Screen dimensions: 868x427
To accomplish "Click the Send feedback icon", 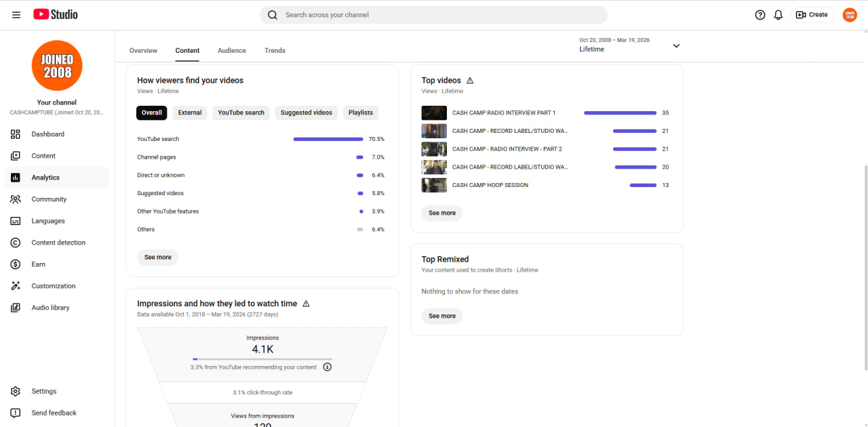I will [16, 413].
